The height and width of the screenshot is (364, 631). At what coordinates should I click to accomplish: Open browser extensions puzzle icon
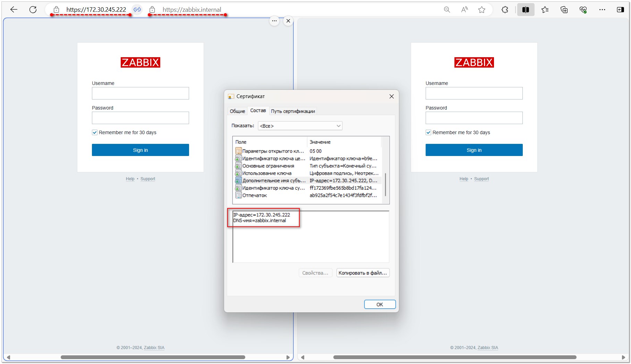pyautogui.click(x=505, y=10)
